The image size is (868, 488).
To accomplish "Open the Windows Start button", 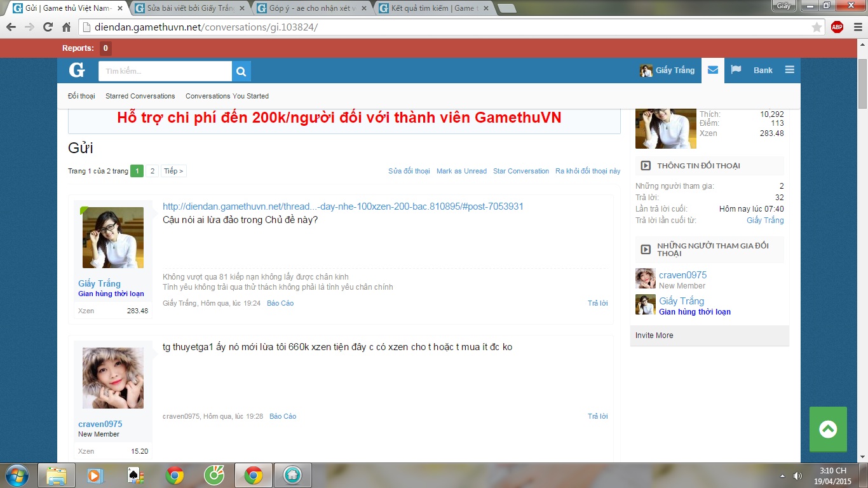I will tap(16, 475).
